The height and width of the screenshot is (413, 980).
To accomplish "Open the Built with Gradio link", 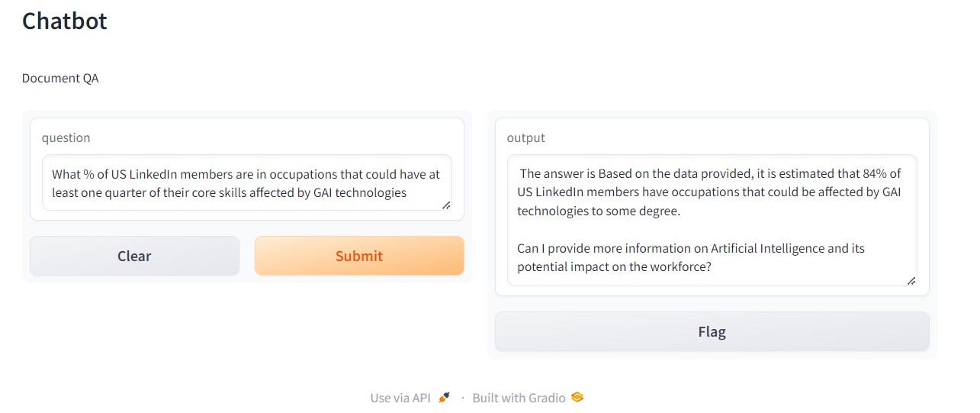I will (x=519, y=398).
